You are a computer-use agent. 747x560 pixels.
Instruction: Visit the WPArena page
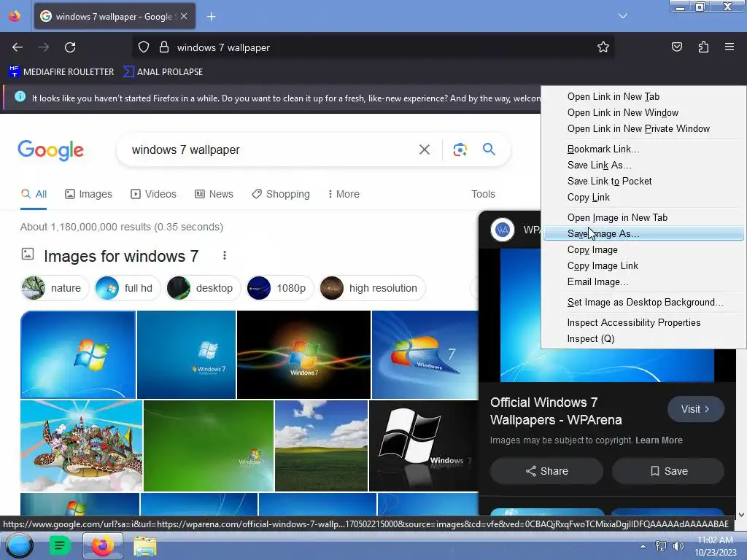pos(695,409)
